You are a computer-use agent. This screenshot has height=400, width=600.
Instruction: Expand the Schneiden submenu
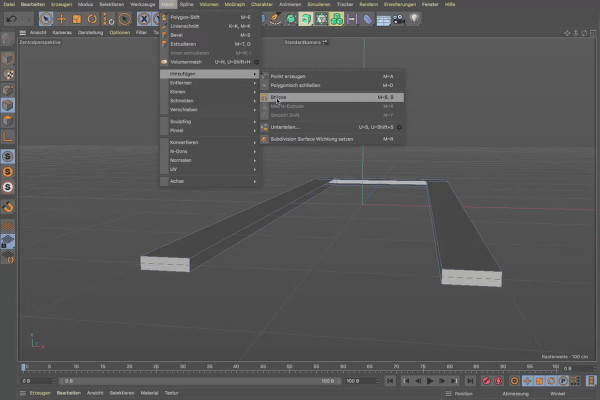pyautogui.click(x=210, y=101)
